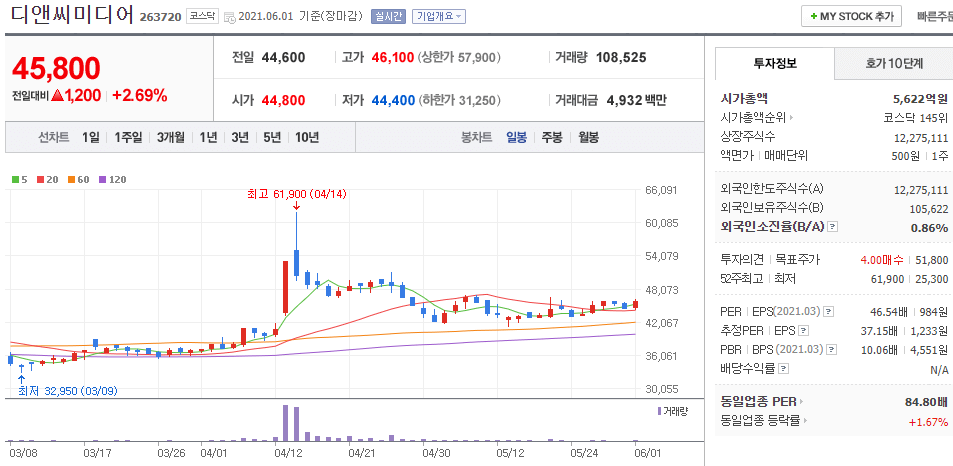Open the 1일 line chart
Screen dimensions: 953x466
pos(91,137)
